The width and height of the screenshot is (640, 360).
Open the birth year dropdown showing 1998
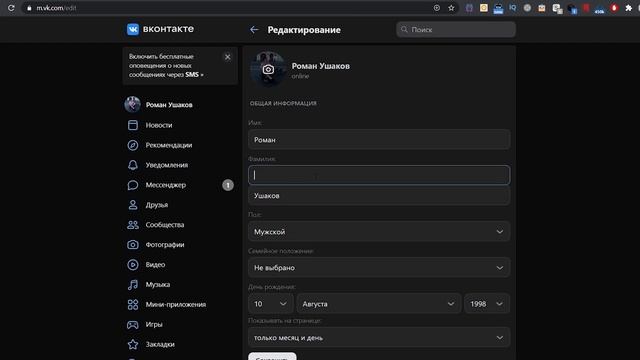487,304
